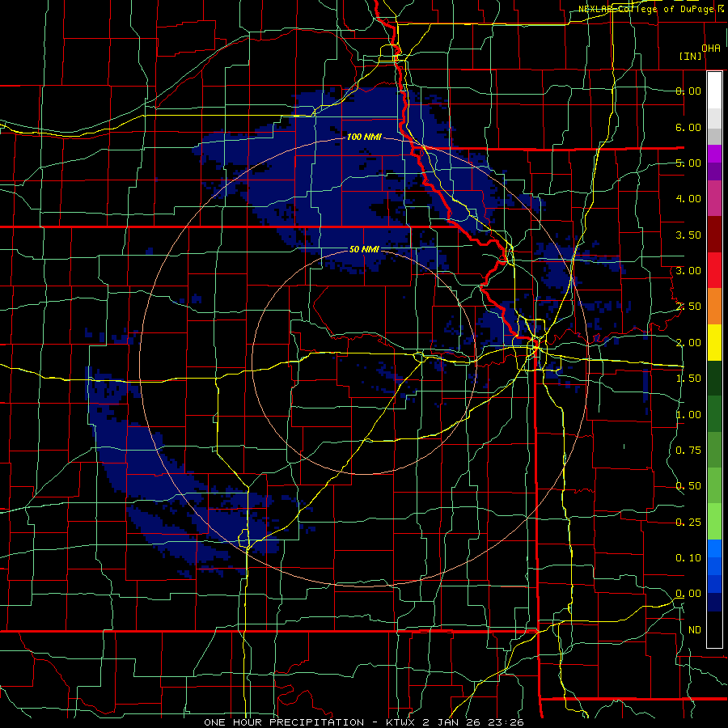
Task: Click the 1.00 legend value
Action: coord(688,415)
